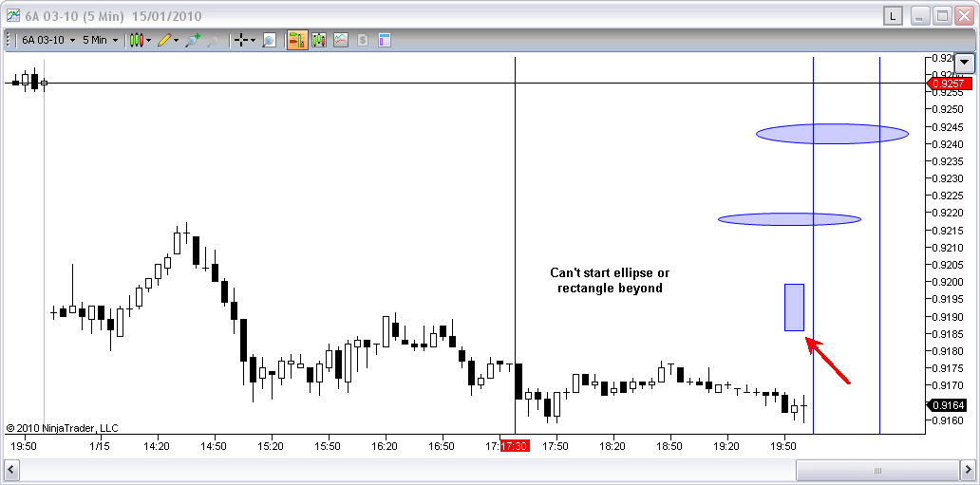Click the candlestick chart style icon
The image size is (980, 485).
point(136,40)
